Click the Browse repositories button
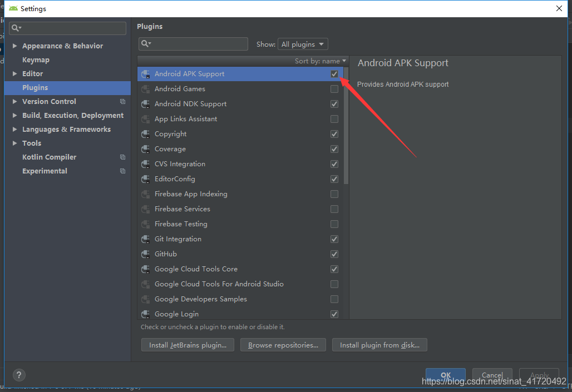 283,345
